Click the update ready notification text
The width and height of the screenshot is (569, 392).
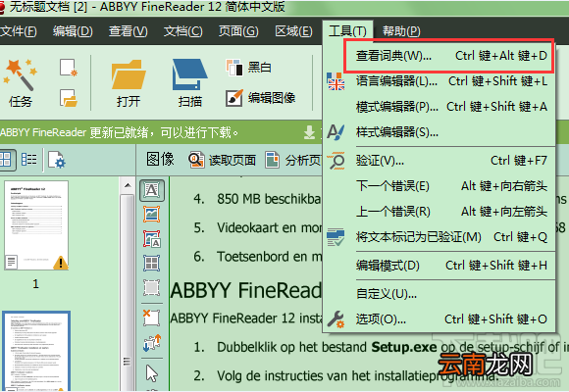pos(119,132)
